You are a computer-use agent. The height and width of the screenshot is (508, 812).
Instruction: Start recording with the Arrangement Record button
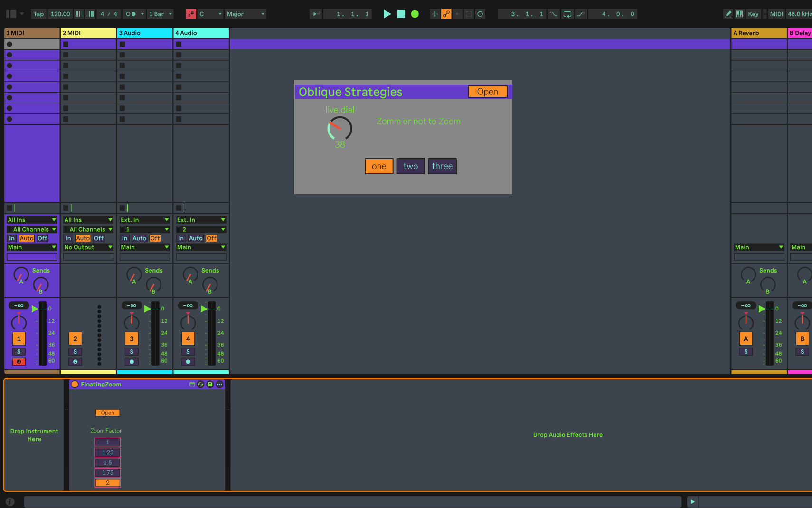[415, 14]
